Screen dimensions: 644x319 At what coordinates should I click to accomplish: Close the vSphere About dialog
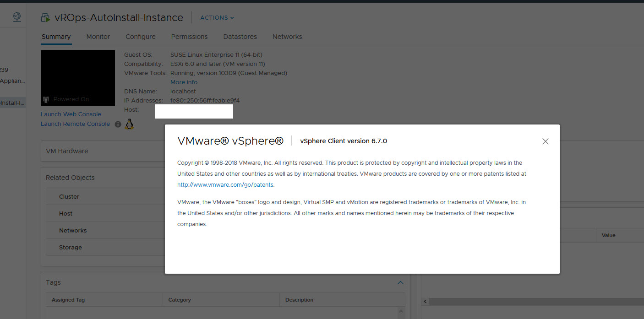(x=545, y=141)
